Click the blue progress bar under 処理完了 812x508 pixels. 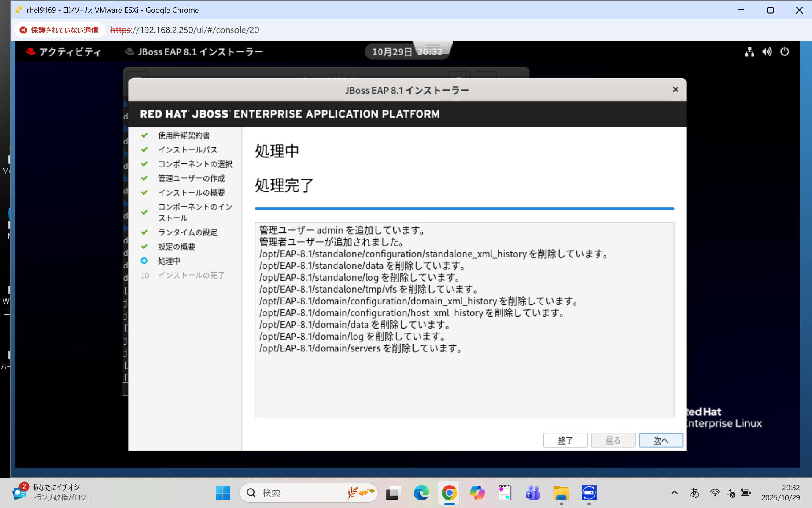tap(464, 208)
